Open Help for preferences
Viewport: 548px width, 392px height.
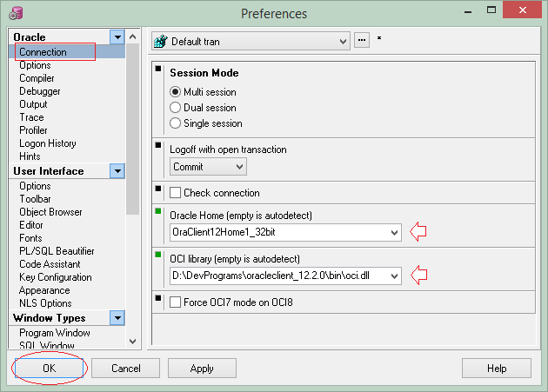click(x=497, y=369)
